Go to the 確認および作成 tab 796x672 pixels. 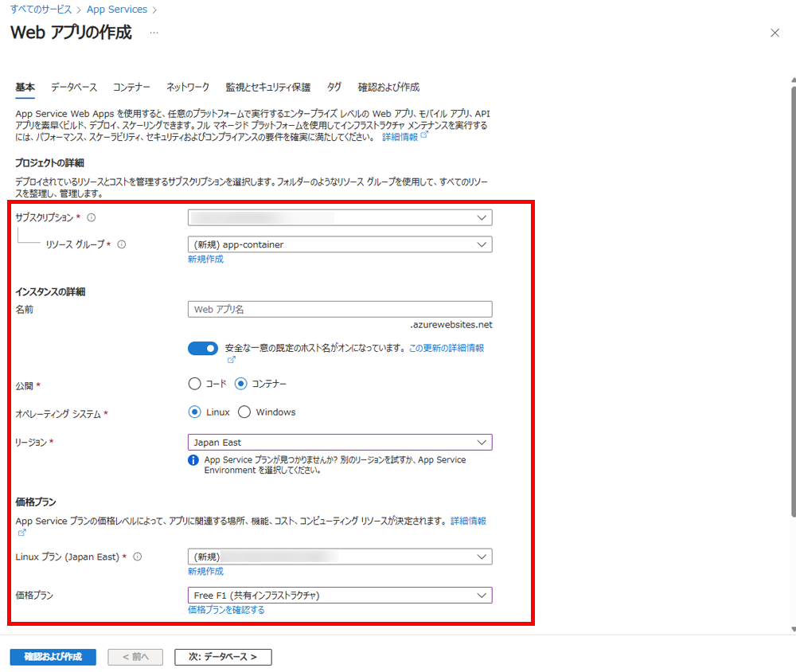pos(389,88)
